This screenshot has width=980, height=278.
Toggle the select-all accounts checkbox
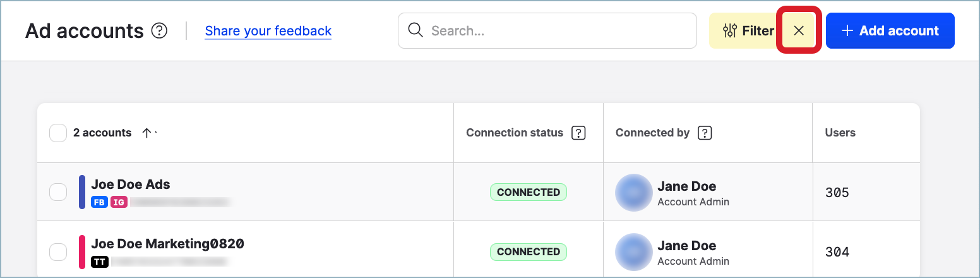[58, 133]
